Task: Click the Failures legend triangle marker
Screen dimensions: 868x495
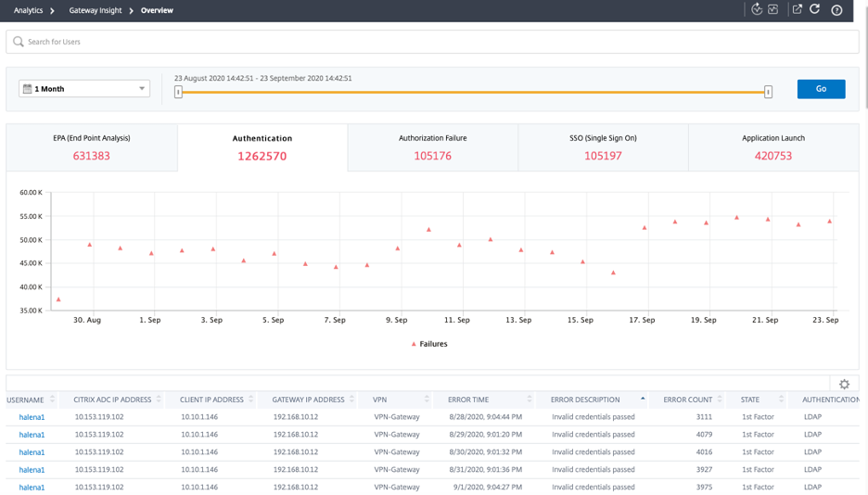Action: tap(414, 344)
